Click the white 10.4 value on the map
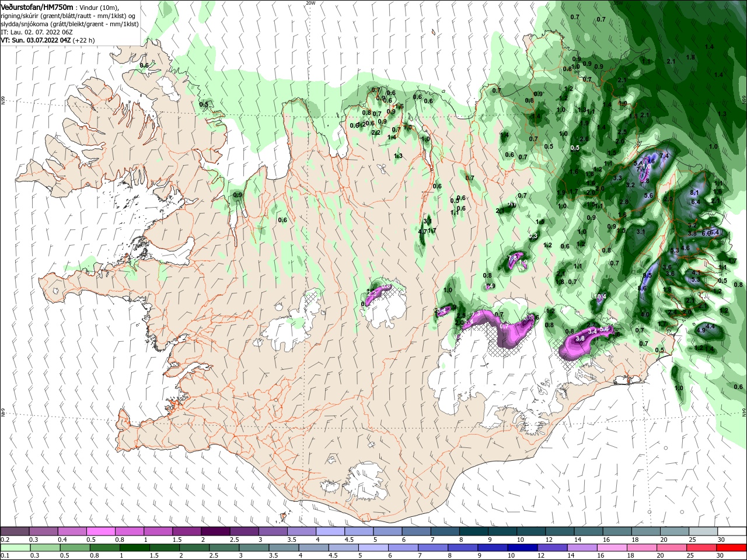Image resolution: width=747 pixels, height=560 pixels. [600, 296]
